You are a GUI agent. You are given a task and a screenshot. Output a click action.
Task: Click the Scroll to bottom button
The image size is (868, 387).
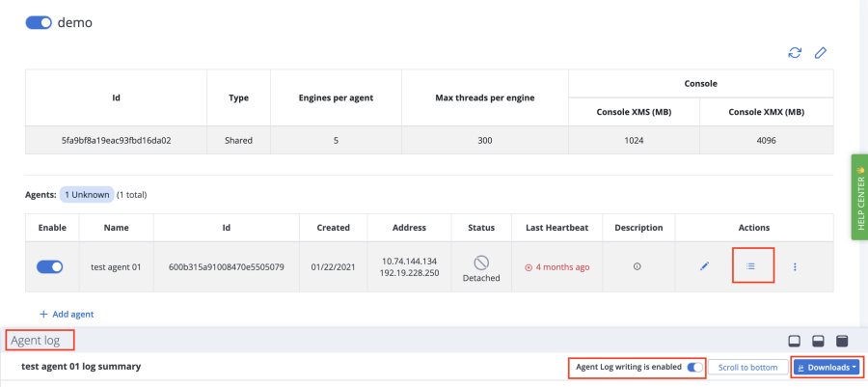(x=747, y=368)
